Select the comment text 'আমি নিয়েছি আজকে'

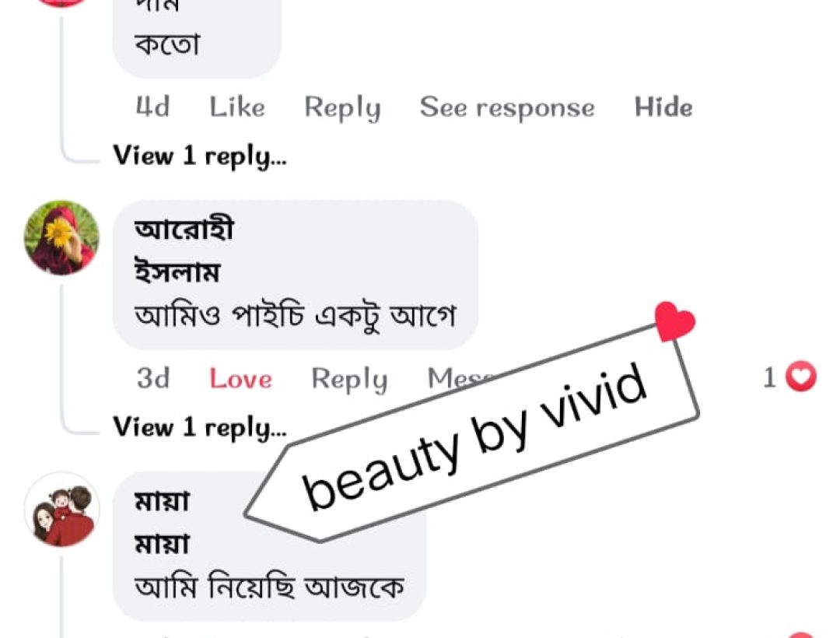(x=269, y=587)
